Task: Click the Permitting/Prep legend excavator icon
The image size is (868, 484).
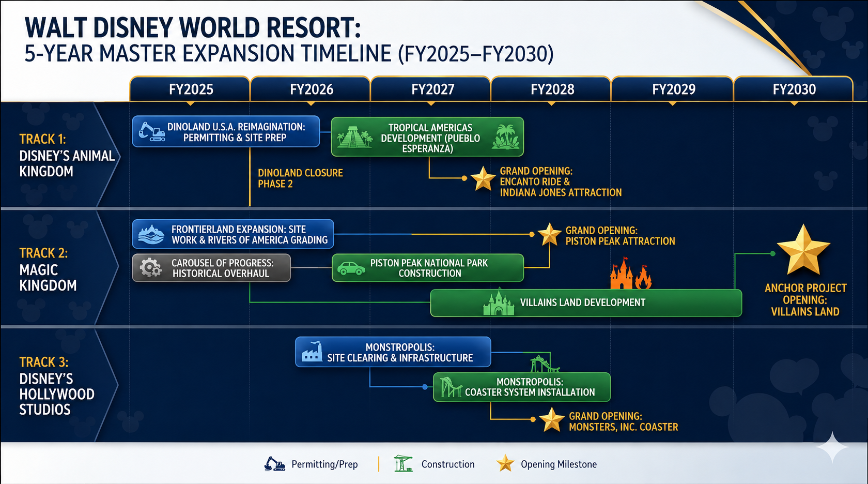Action: (x=275, y=464)
